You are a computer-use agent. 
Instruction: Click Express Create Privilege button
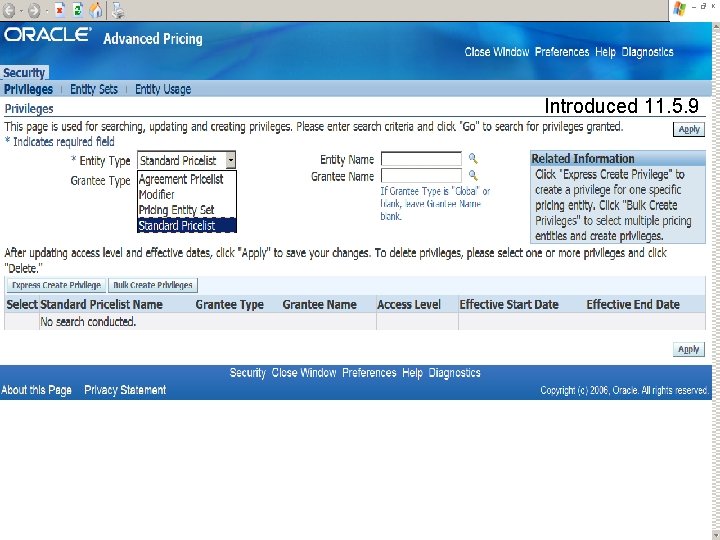(56, 285)
